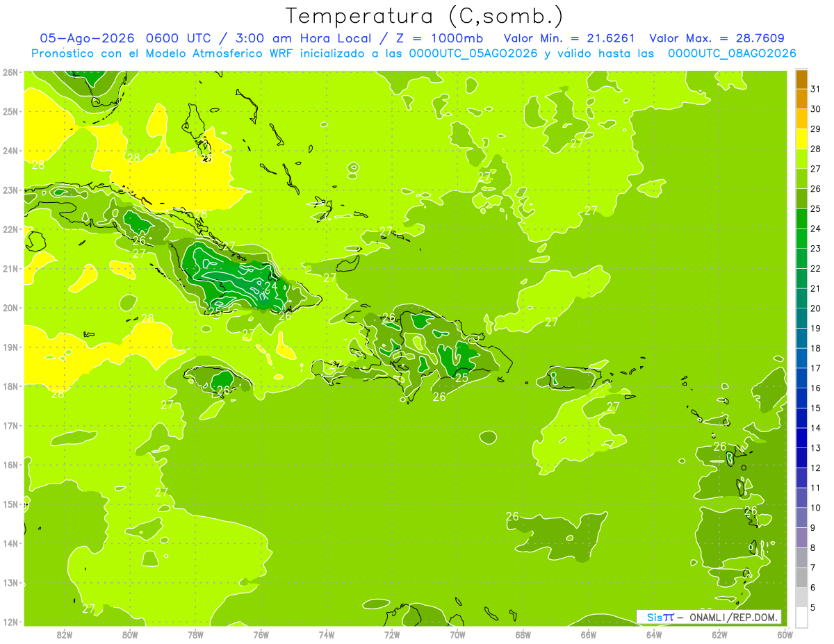This screenshot has width=834, height=644.
Task: Pick the teal swatch between 19 and 20
Action: (x=801, y=318)
